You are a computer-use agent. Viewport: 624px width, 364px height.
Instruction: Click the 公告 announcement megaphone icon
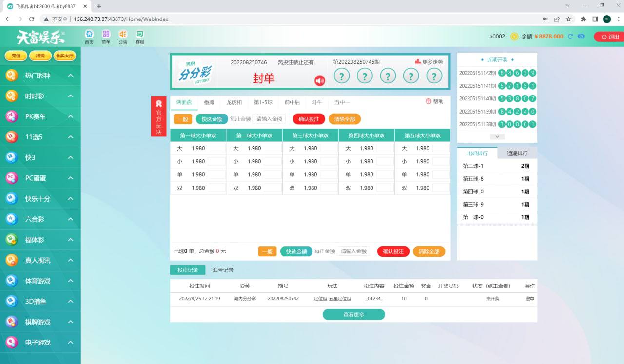(123, 34)
